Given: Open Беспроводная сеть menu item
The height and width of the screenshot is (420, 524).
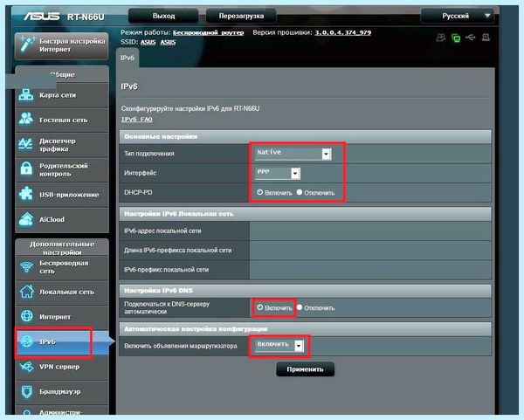Looking at the screenshot, I should point(62,267).
